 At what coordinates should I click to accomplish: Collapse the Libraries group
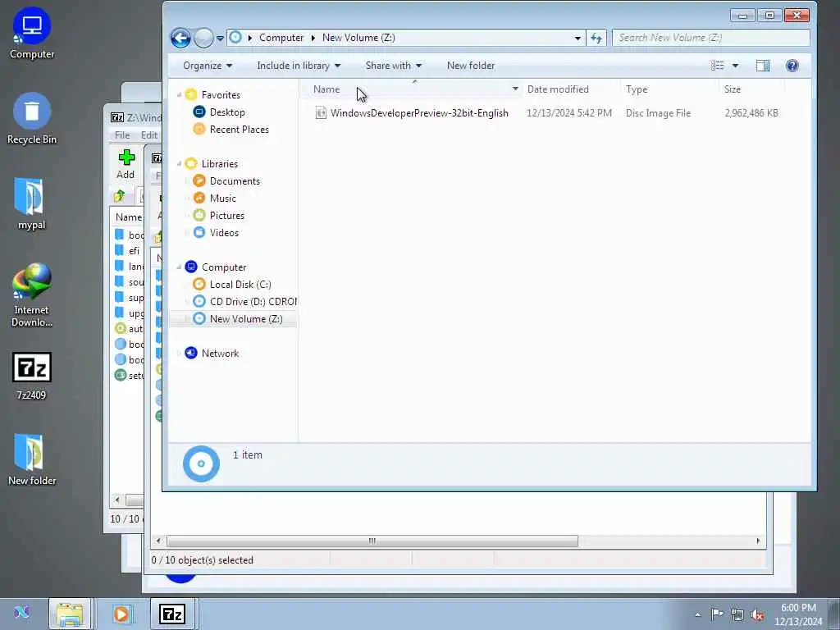tap(179, 164)
